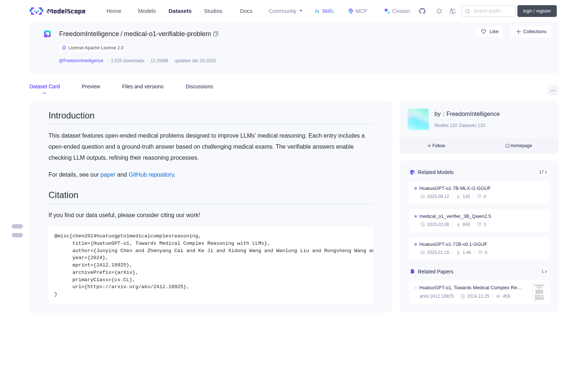The height and width of the screenshot is (368, 588).
Task: Open the Studios menu item
Action: coord(213,11)
